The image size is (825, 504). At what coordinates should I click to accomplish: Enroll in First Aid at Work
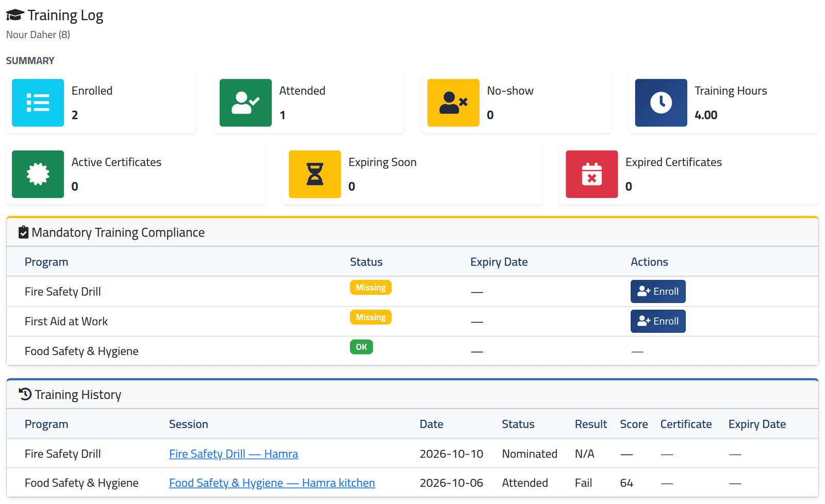(658, 321)
